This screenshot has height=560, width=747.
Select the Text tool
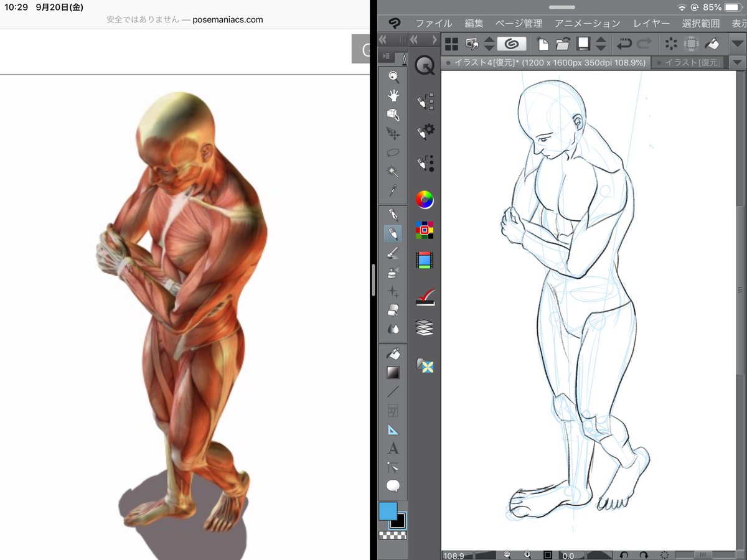pyautogui.click(x=393, y=448)
